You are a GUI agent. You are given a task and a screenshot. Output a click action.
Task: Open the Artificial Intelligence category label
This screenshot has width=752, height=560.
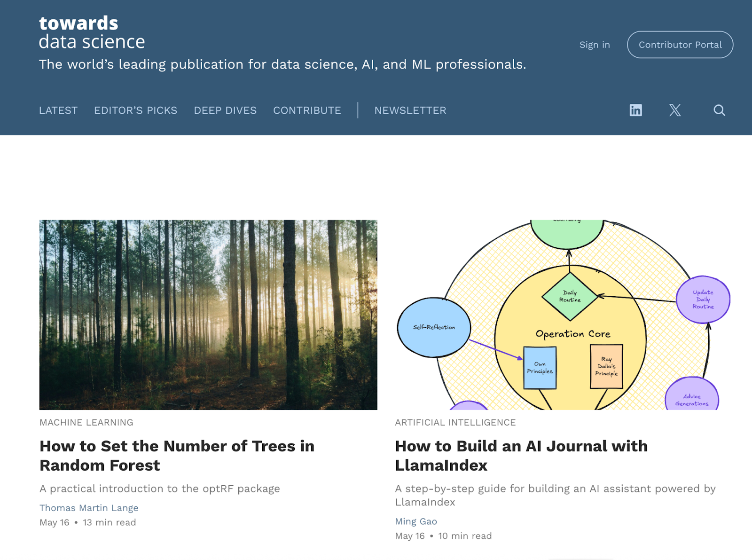tap(455, 422)
